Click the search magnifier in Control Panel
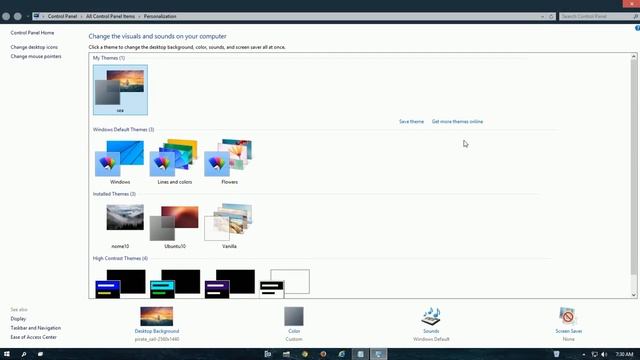This screenshot has height=360, width=640. (636, 16)
